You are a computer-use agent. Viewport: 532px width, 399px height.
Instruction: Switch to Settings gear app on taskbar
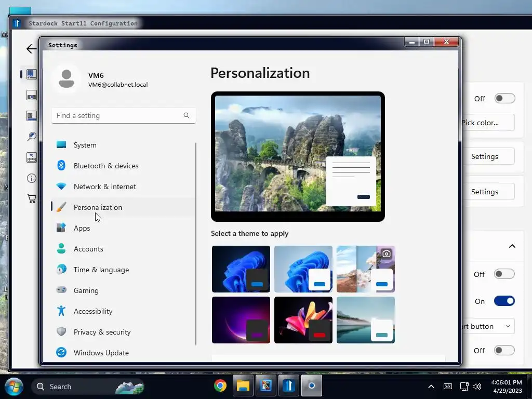[x=312, y=386]
